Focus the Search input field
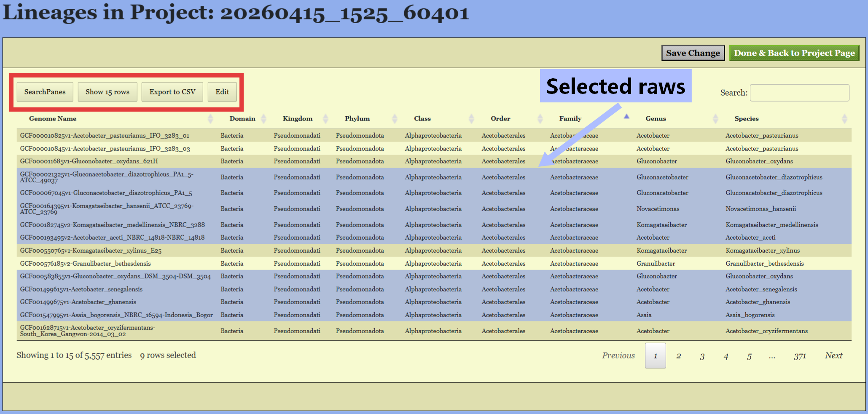This screenshot has height=414, width=868. [799, 93]
